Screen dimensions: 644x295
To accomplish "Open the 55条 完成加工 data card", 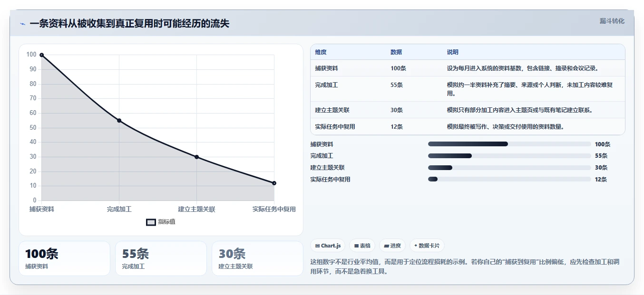I will click(x=161, y=258).
